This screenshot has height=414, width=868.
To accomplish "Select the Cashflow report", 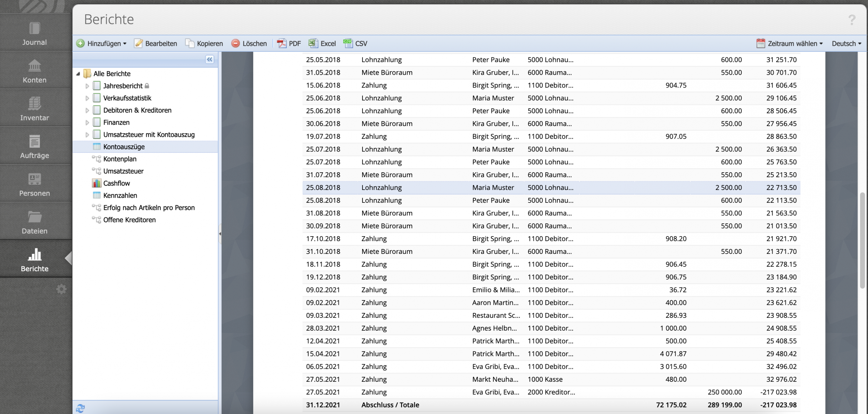I will (x=116, y=183).
